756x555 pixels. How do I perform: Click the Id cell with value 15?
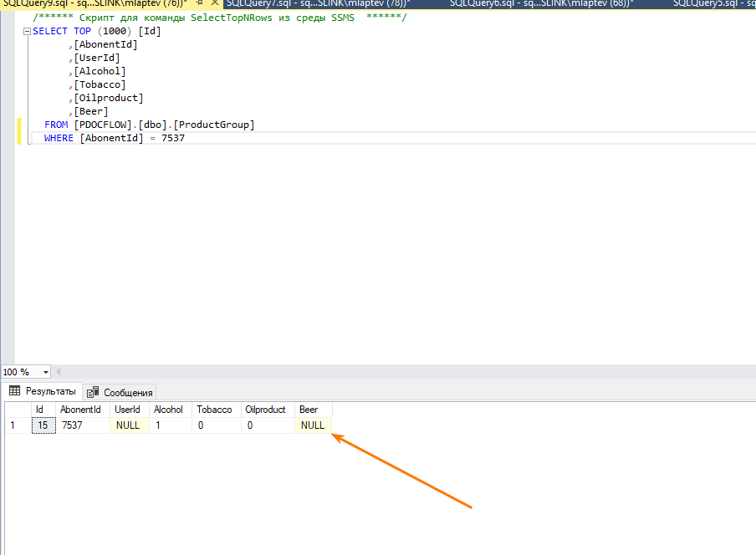click(x=43, y=425)
